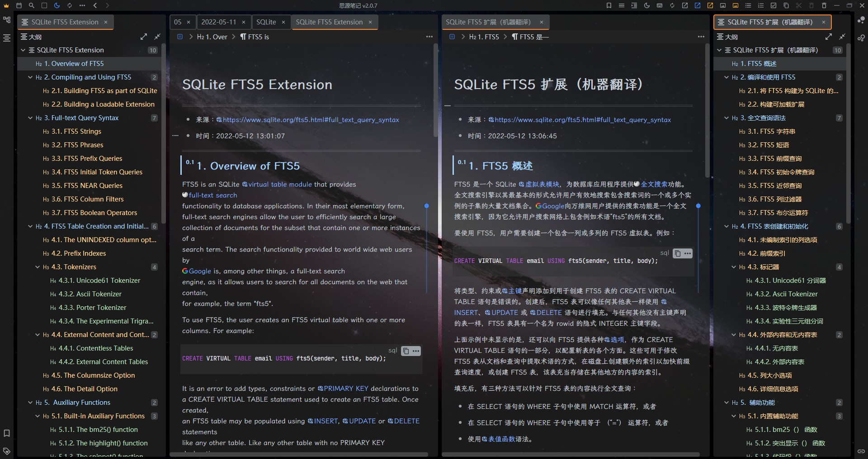This screenshot has height=459, width=868.
Task: Collapse 'SQLite FTS5 Extension' root in left outline
Action: click(x=23, y=50)
